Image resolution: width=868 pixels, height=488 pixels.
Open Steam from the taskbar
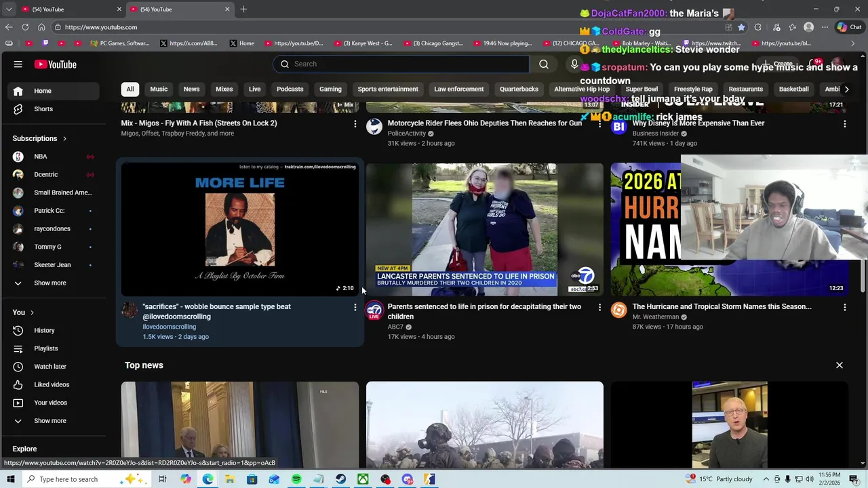(340, 479)
